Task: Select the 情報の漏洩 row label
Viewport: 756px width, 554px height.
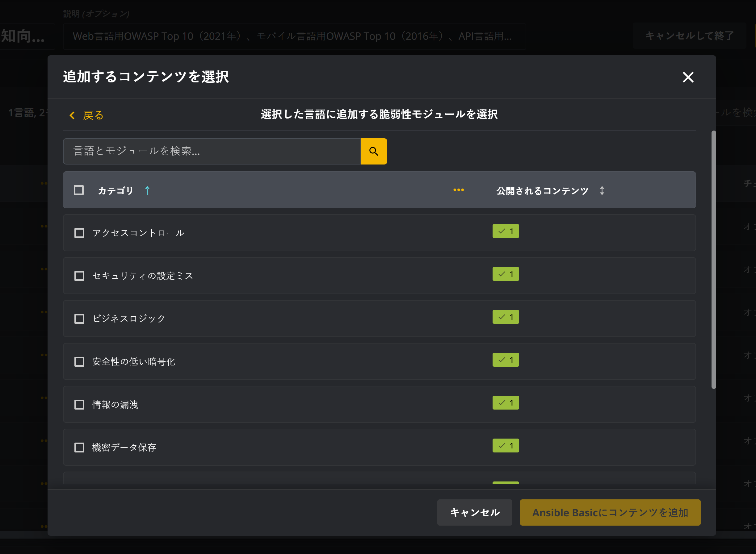Action: (115, 405)
